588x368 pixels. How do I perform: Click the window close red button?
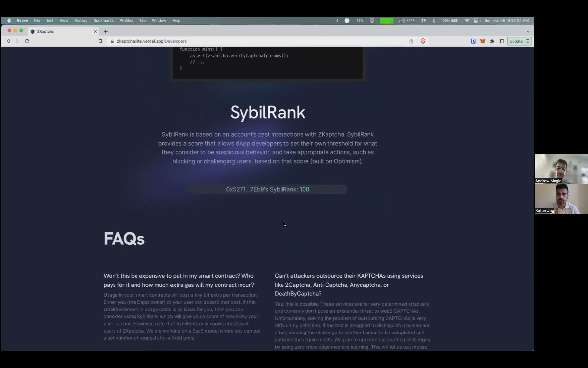(9, 31)
